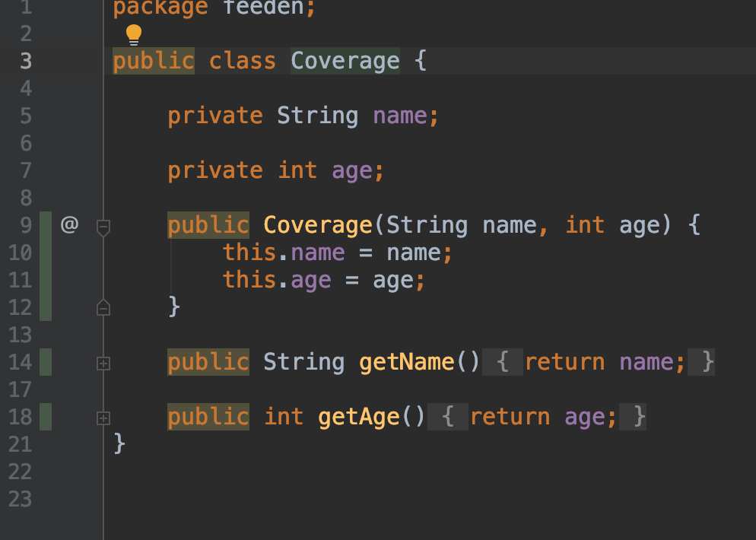Click the Coverage constructor name
756x540 pixels.
point(318,225)
